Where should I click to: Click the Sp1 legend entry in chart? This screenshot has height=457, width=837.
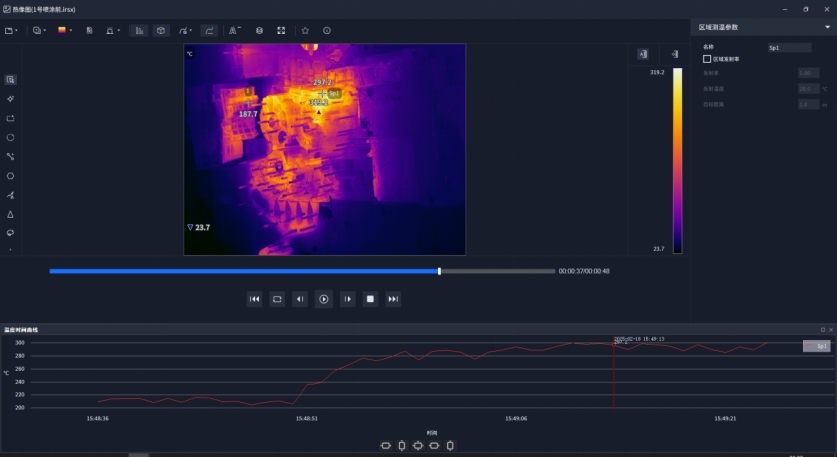coord(816,346)
